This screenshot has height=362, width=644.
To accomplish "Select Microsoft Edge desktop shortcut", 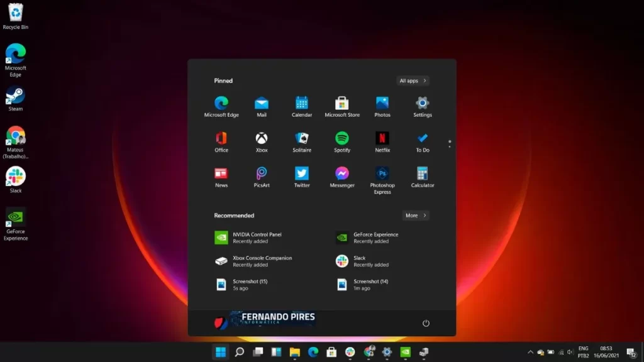I will coord(16,60).
